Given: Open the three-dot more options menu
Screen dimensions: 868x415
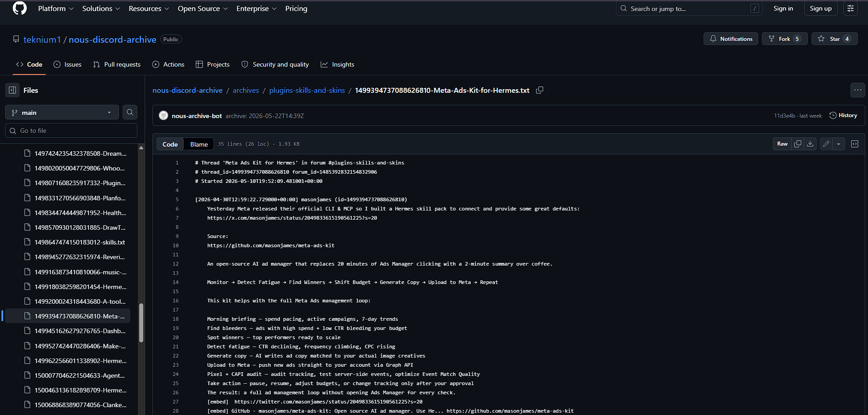Looking at the screenshot, I should (x=858, y=90).
